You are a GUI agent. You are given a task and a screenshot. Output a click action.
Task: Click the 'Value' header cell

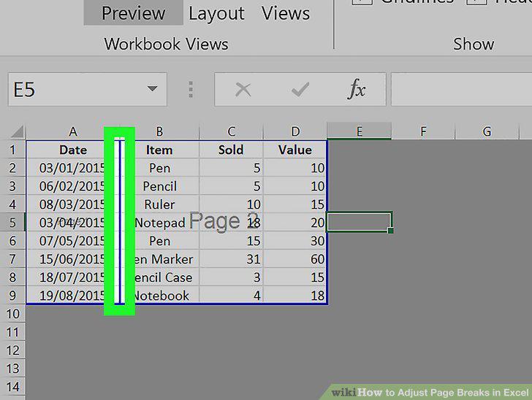coord(295,150)
